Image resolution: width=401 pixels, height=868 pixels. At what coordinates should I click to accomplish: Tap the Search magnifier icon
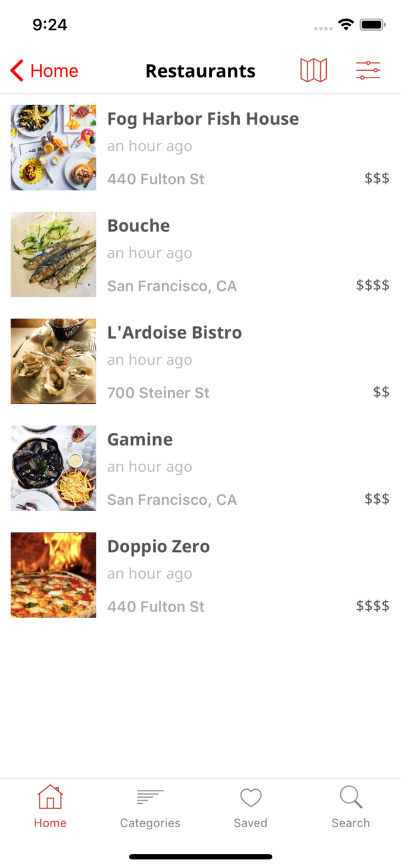350,797
